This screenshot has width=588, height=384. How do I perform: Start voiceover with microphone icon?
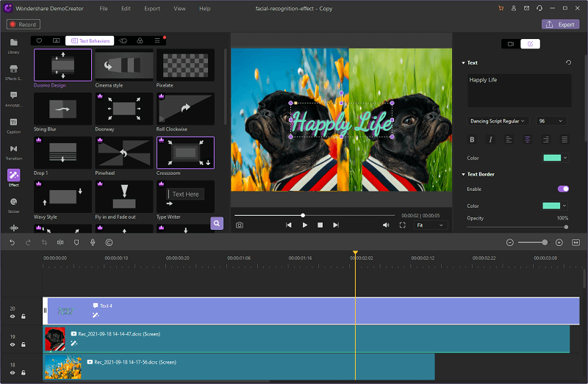[93, 242]
